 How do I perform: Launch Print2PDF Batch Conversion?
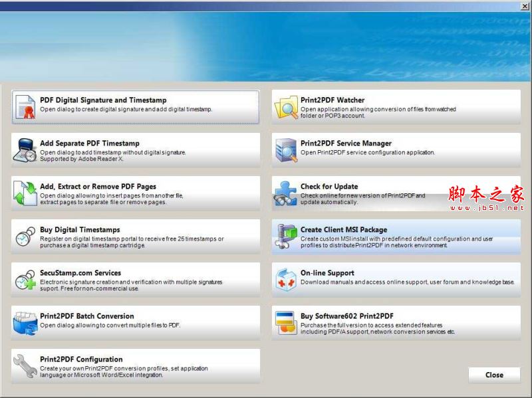click(136, 323)
